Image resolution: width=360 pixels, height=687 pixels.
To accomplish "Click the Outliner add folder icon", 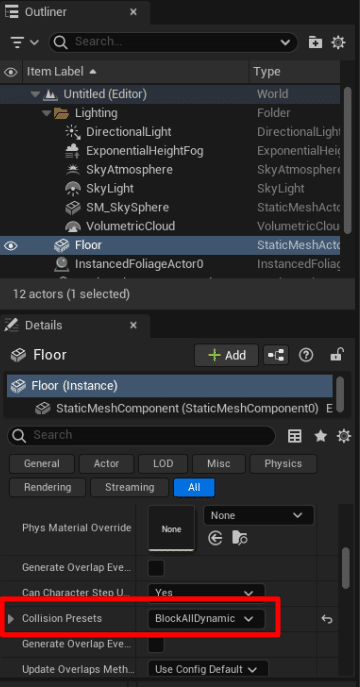I will click(315, 42).
